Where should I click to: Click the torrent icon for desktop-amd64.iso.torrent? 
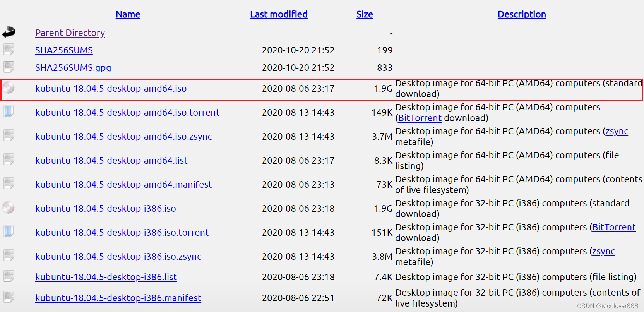[x=9, y=112]
